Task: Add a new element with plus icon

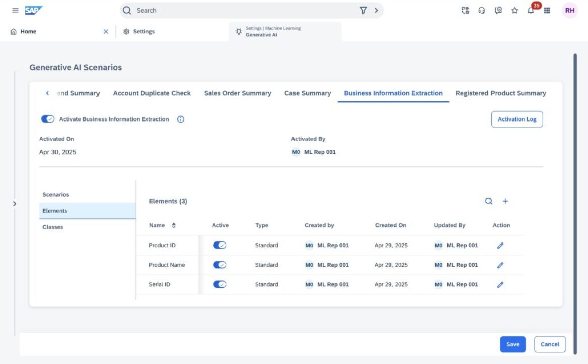Action: [x=505, y=201]
